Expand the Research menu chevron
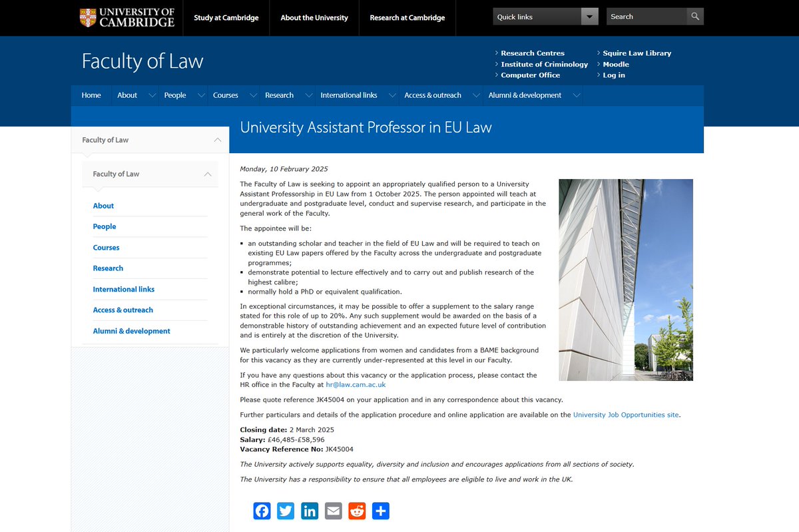 click(309, 95)
